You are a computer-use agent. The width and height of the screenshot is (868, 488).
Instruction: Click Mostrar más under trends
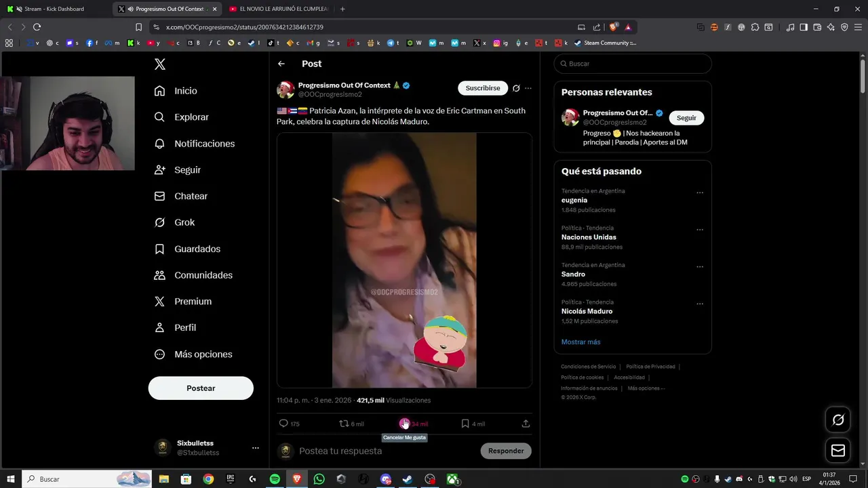click(580, 342)
